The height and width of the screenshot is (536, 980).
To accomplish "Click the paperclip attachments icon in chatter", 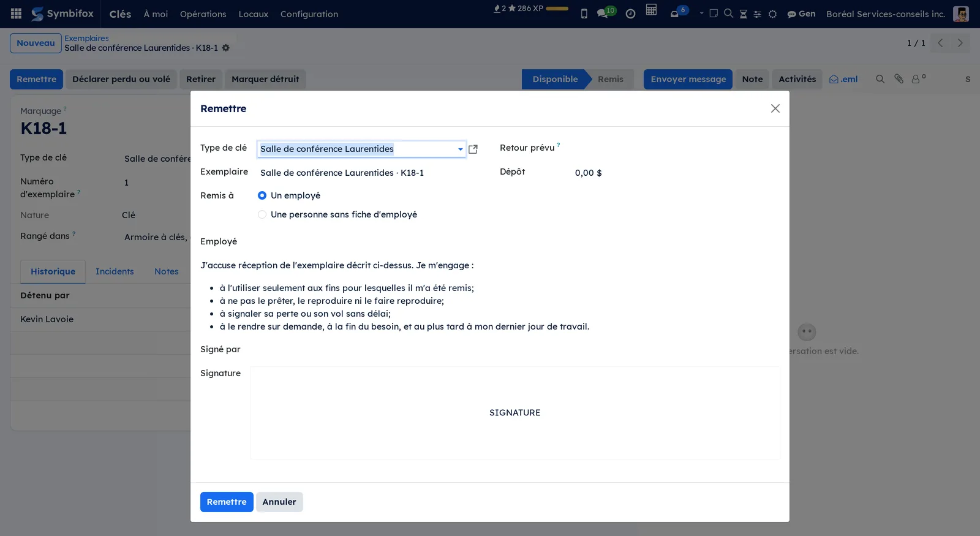I will (x=899, y=79).
